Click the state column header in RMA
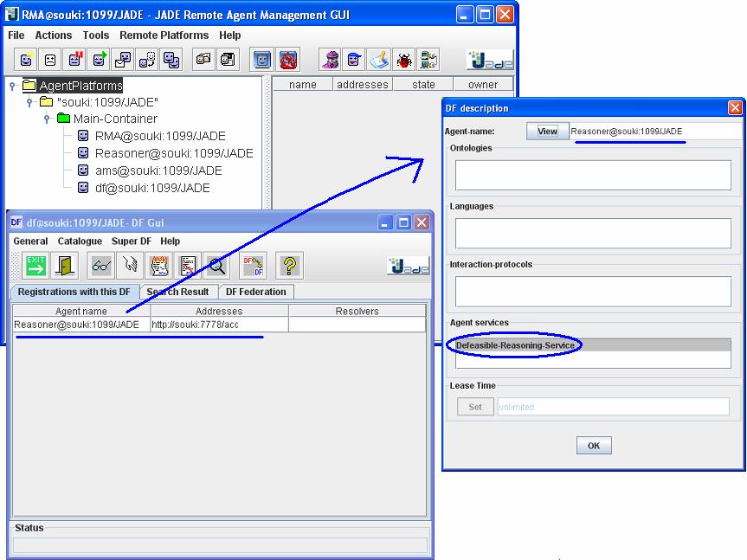Image resolution: width=747 pixels, height=560 pixels. click(423, 84)
